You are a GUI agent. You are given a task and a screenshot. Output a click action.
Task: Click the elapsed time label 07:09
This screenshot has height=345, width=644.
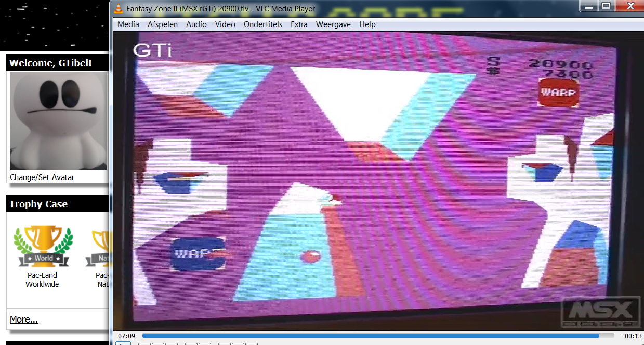126,336
